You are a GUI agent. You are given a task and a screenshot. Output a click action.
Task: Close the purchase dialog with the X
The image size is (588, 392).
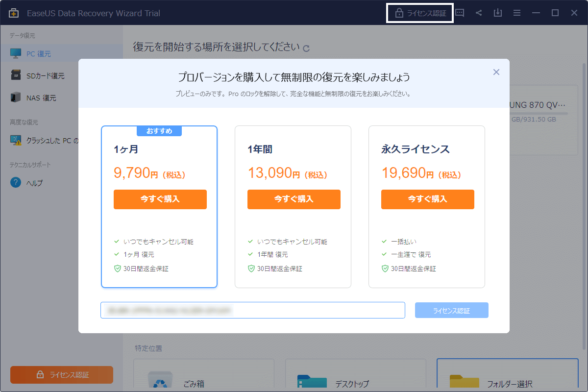(x=496, y=72)
